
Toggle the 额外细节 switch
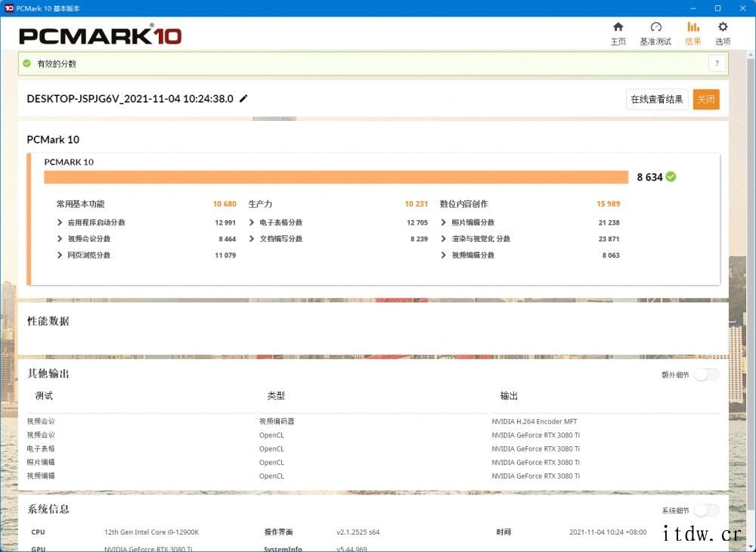(x=706, y=374)
